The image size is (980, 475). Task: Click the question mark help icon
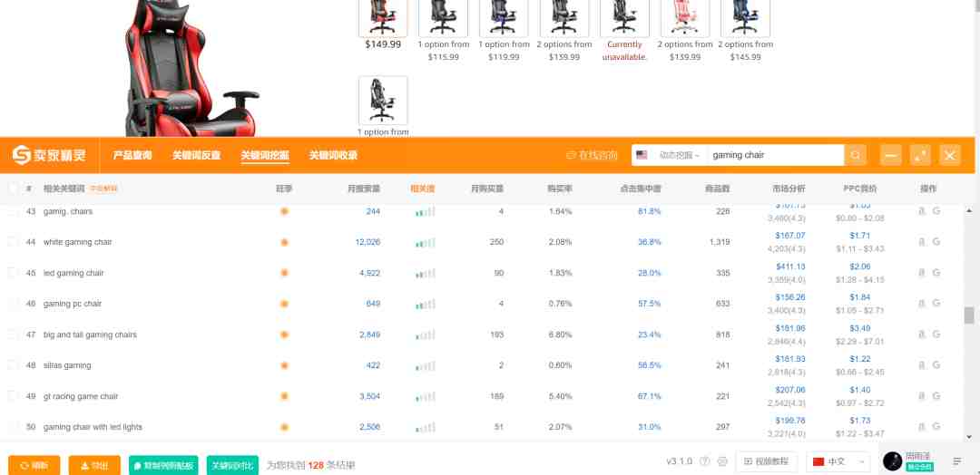click(x=705, y=462)
